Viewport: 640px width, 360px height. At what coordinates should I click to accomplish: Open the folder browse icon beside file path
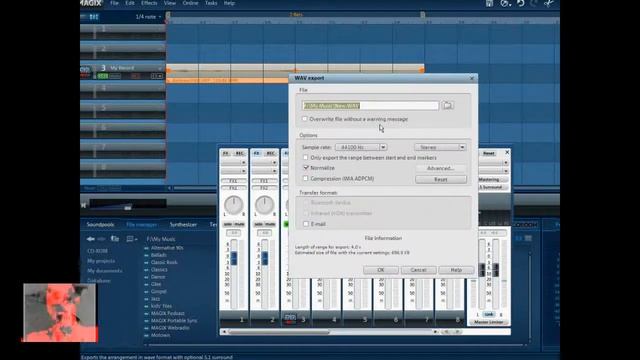[x=448, y=105]
